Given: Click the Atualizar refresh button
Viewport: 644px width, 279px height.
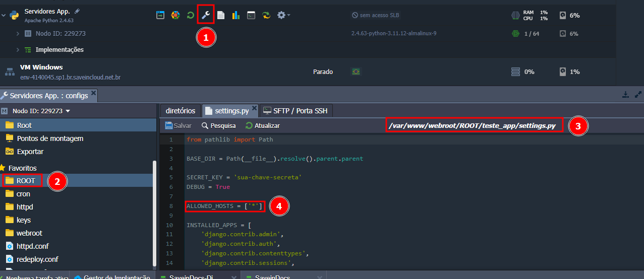Looking at the screenshot, I should click(x=262, y=125).
